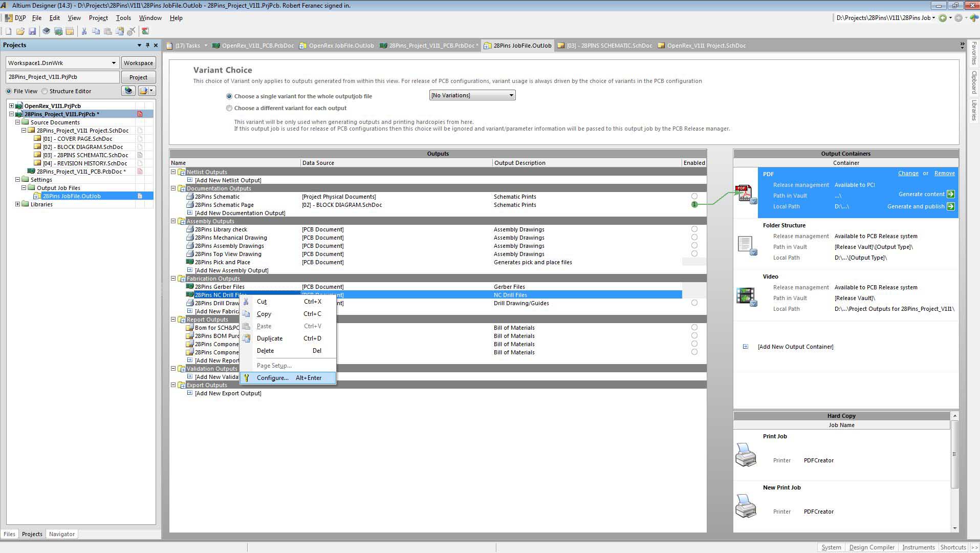Click the Save document toolbar icon

coord(32,31)
